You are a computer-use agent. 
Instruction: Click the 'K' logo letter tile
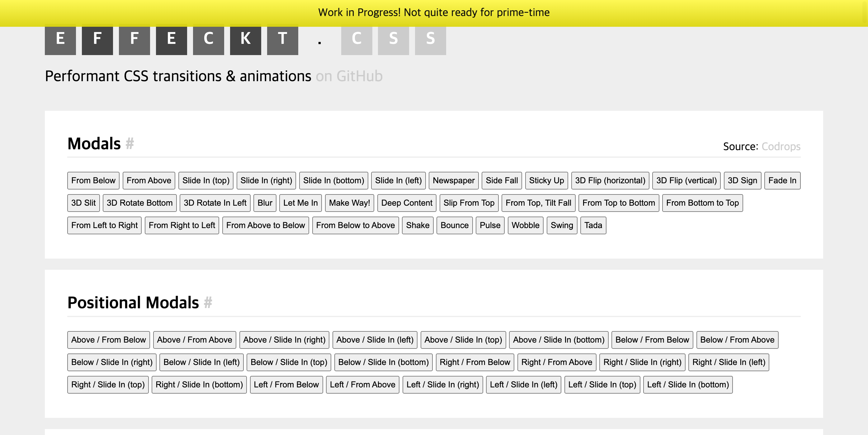[x=245, y=40]
